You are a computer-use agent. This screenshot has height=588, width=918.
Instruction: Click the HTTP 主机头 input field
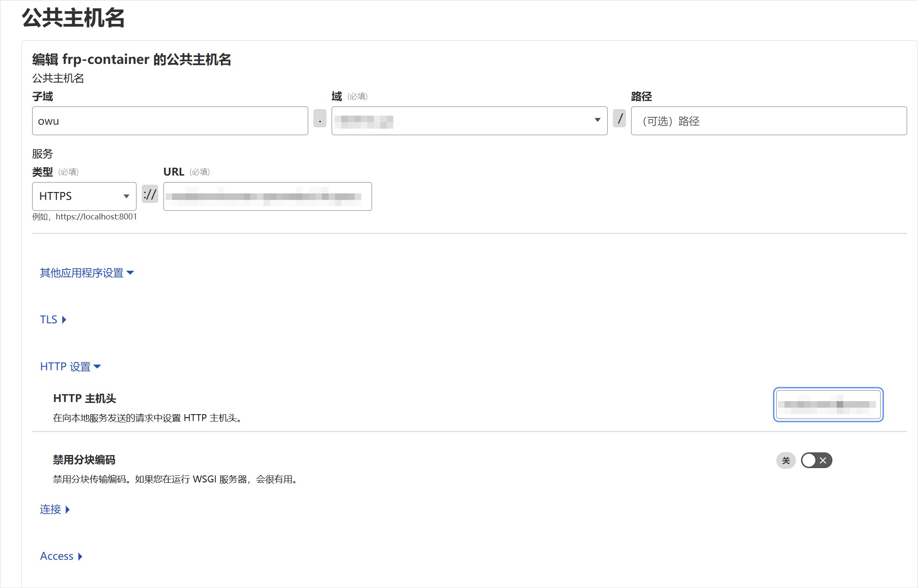tap(828, 405)
